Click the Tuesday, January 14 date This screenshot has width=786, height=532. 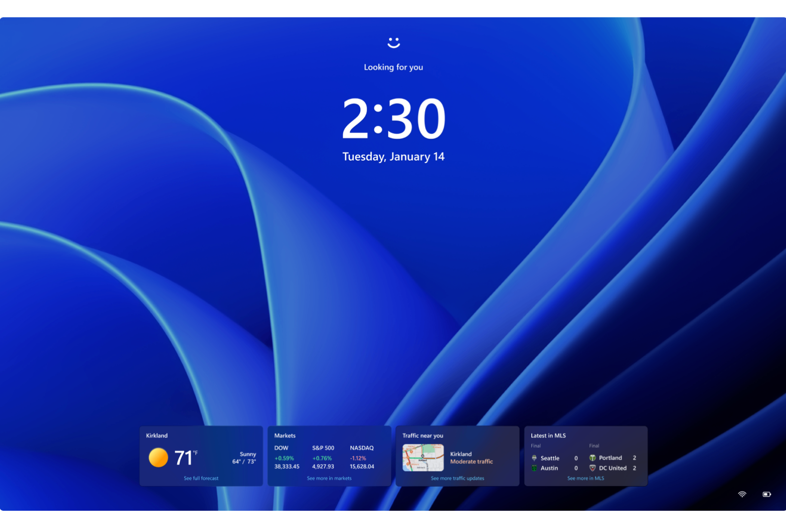pyautogui.click(x=393, y=157)
